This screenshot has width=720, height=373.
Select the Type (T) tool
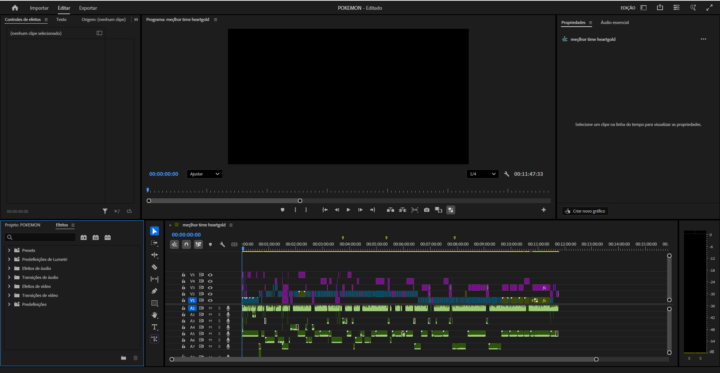click(x=154, y=327)
